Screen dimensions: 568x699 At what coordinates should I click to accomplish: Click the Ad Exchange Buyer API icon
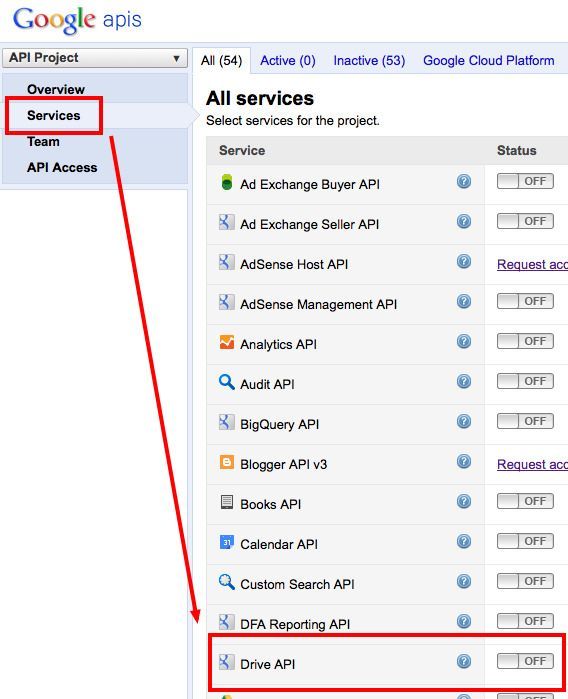tap(227, 182)
